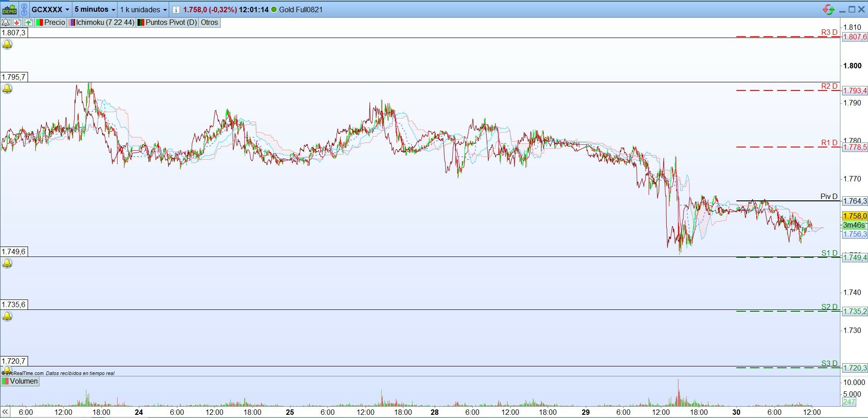The width and height of the screenshot is (868, 418).
Task: Click the current price tag 1.758,0
Action: click(854, 216)
